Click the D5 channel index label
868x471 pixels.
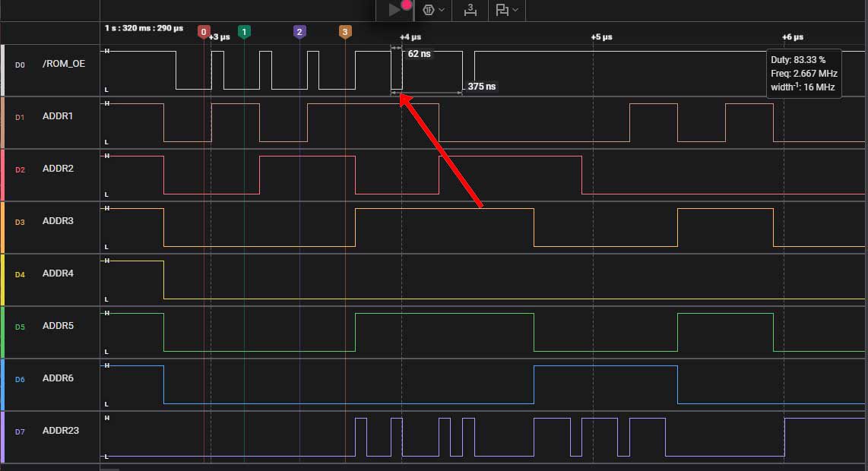pyautogui.click(x=20, y=327)
